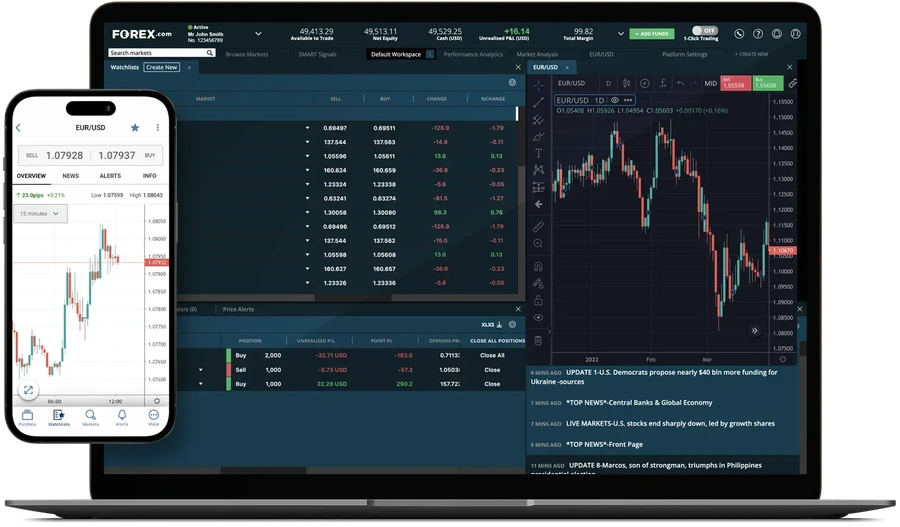The image size is (900, 527).
Task: Open the help question mark icon
Action: tap(758, 34)
